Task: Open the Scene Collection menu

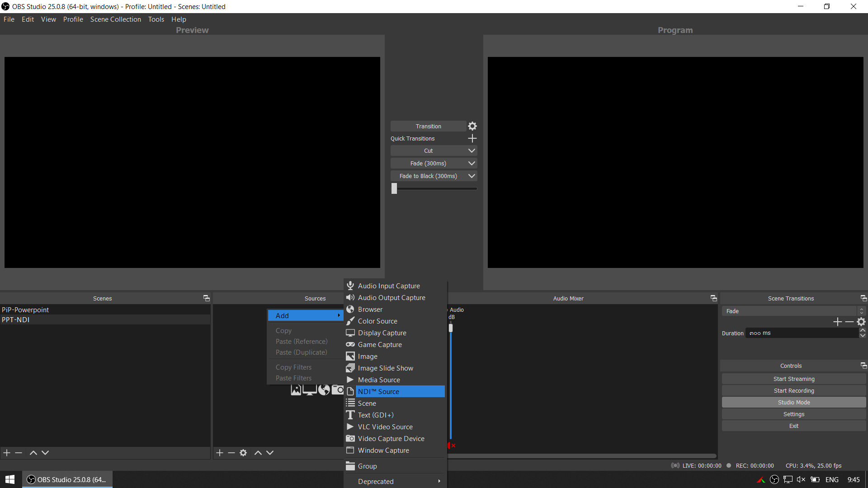Action: (x=115, y=19)
